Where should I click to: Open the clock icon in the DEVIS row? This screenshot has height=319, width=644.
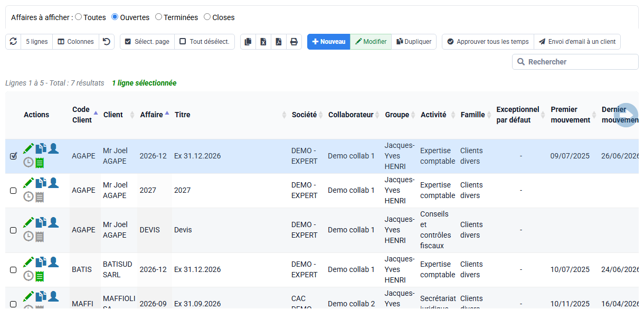(29, 237)
